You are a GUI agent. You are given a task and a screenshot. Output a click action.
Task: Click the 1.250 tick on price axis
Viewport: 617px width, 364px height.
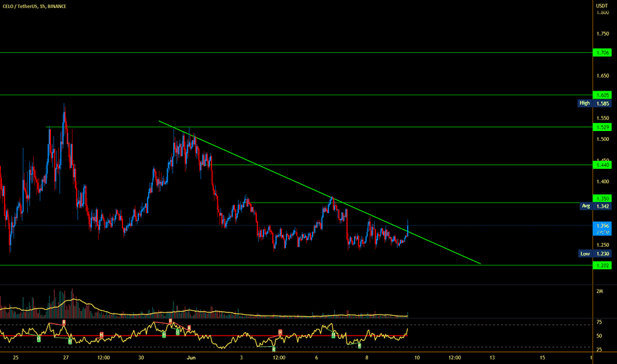coord(602,245)
